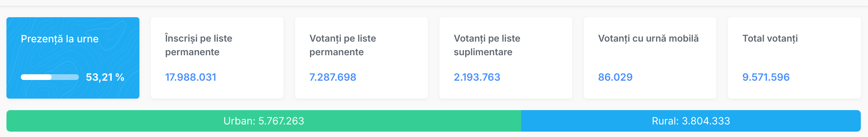Click the 2.193.763 value

click(477, 77)
